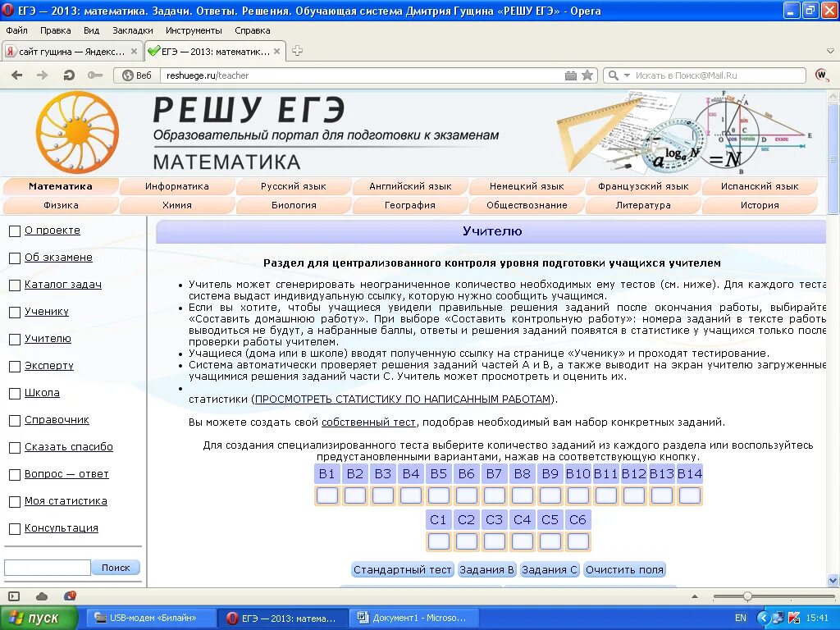Switch to Документ1 - Microsoft Word taskbar item

tap(413, 618)
